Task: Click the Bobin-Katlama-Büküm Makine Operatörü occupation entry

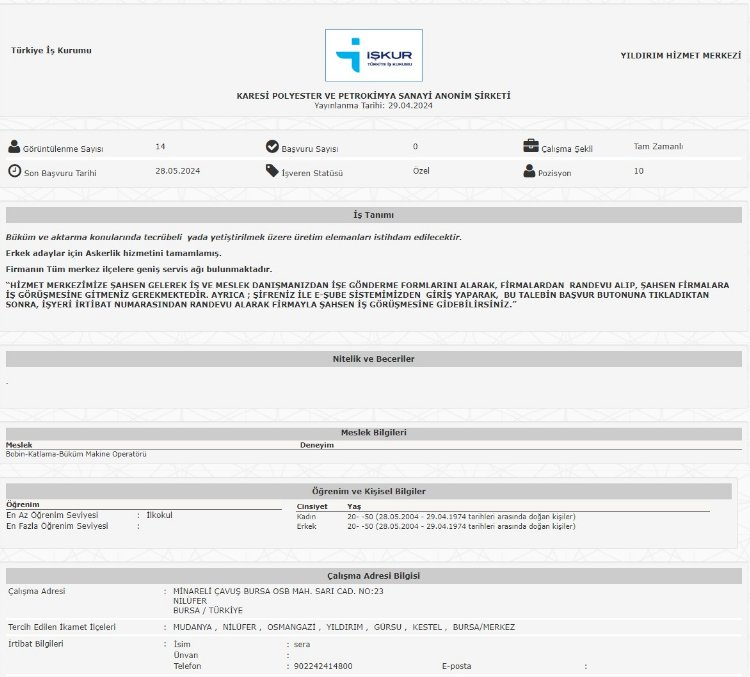Action: (76, 454)
